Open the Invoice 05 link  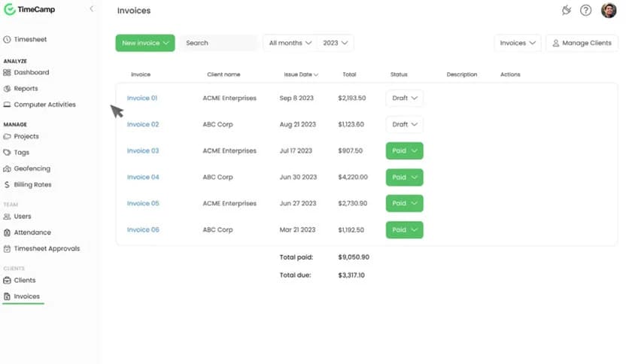coord(143,203)
